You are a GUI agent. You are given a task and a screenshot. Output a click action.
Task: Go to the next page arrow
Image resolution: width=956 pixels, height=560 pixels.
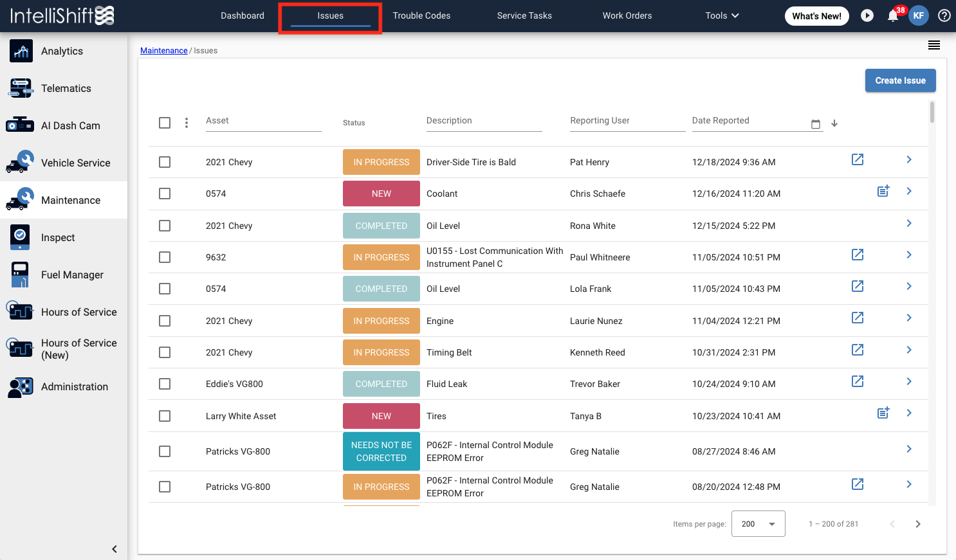tap(918, 524)
